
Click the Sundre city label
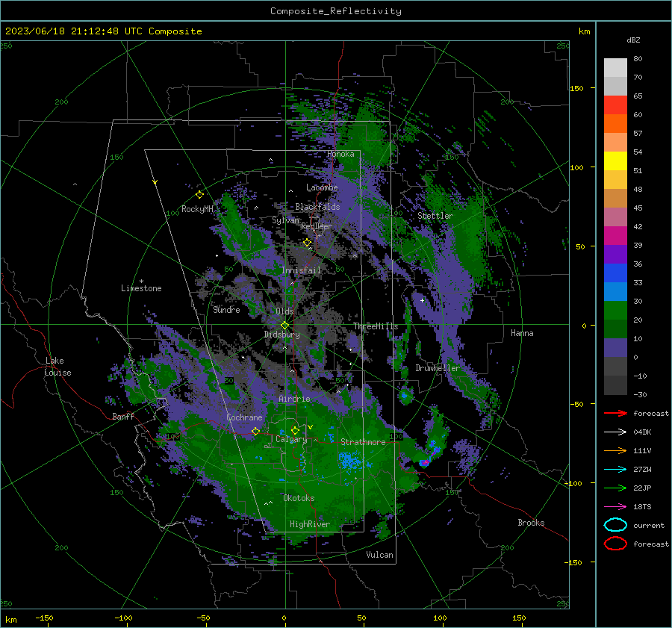click(x=226, y=309)
